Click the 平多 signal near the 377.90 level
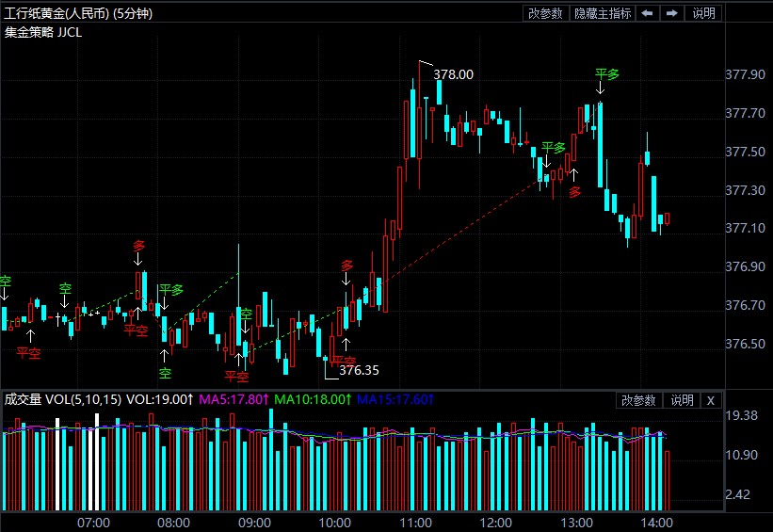This screenshot has height=532, width=773. (607, 74)
